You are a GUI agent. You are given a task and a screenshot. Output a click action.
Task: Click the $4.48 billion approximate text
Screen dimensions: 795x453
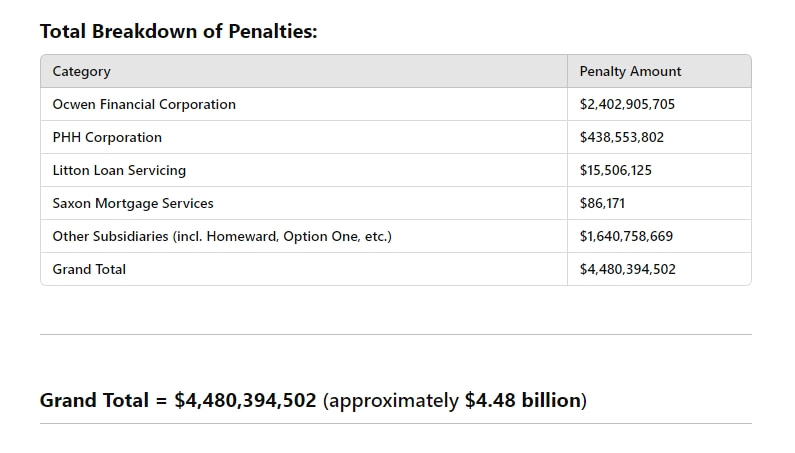point(523,400)
